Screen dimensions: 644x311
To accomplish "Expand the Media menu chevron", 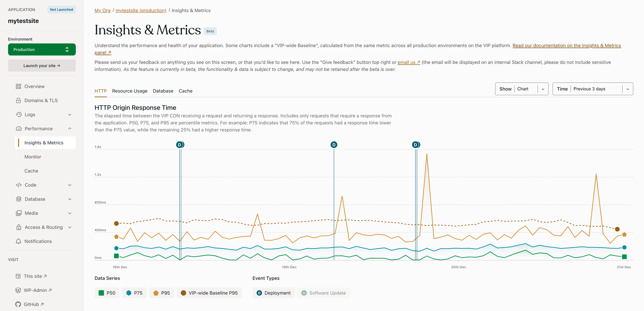I will [x=70, y=213].
